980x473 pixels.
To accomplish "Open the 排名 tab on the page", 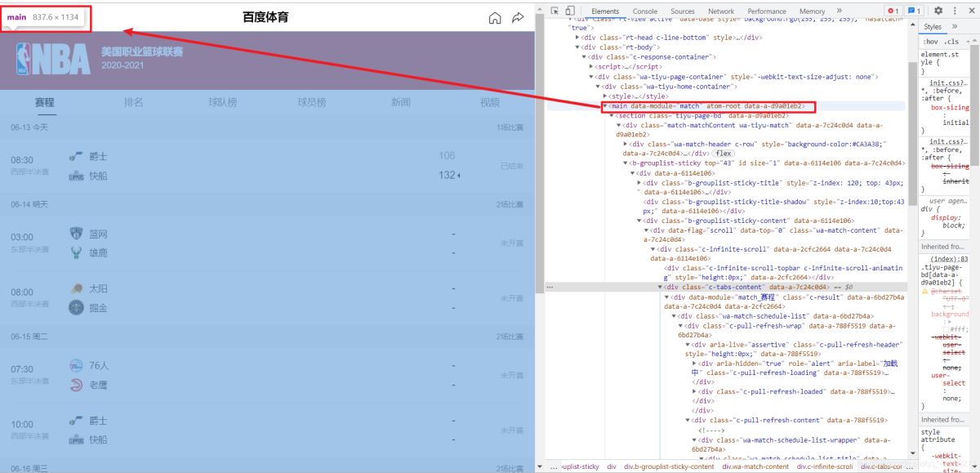I will [134, 102].
